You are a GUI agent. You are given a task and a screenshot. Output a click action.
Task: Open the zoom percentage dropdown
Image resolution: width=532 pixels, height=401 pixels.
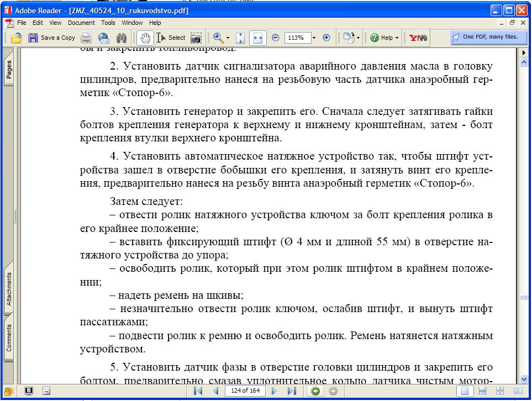314,38
